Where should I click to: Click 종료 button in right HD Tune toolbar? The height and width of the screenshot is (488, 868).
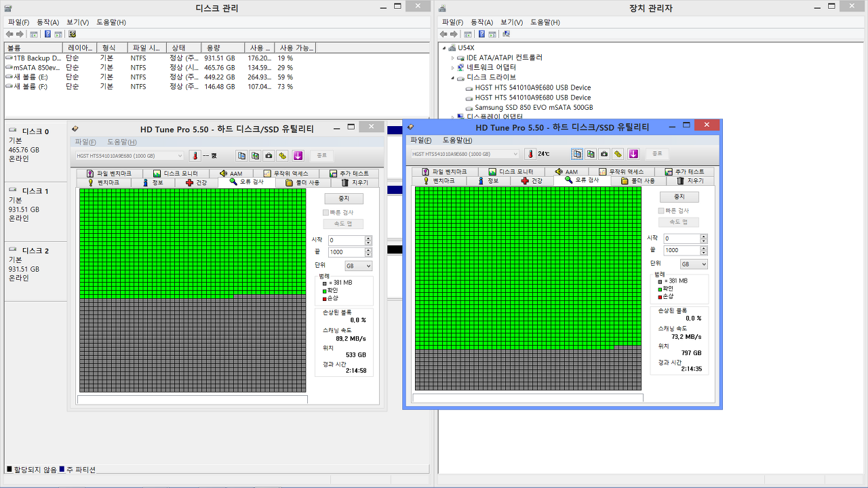657,154
